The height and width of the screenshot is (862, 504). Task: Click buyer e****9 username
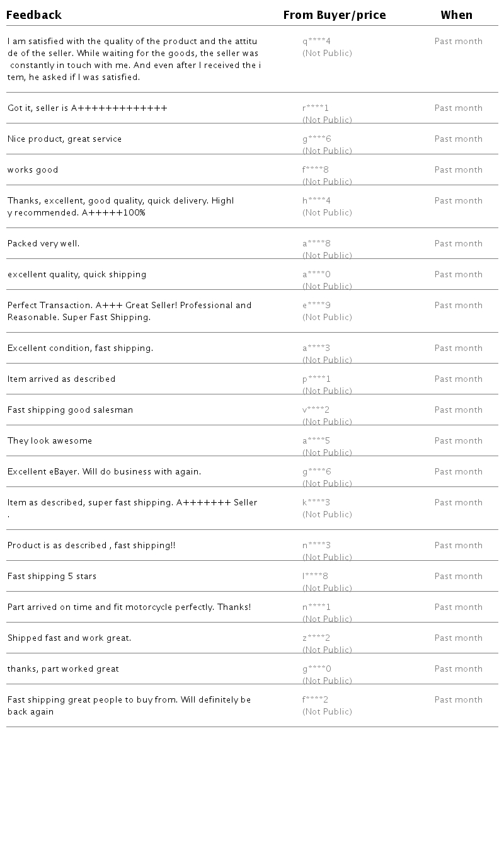point(316,306)
